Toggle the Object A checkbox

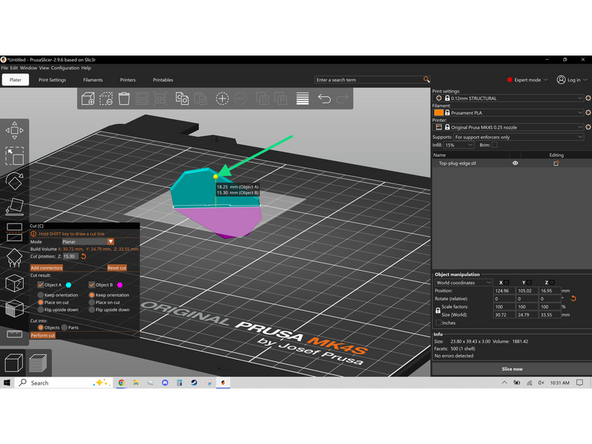[40, 285]
